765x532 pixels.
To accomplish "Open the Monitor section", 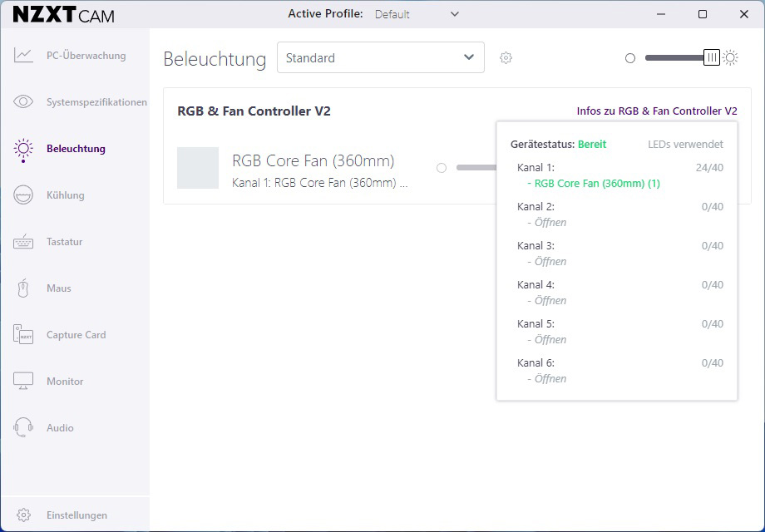I will (x=65, y=382).
